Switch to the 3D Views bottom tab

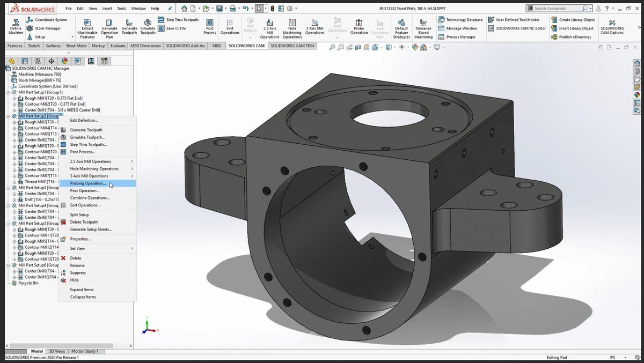click(x=57, y=351)
